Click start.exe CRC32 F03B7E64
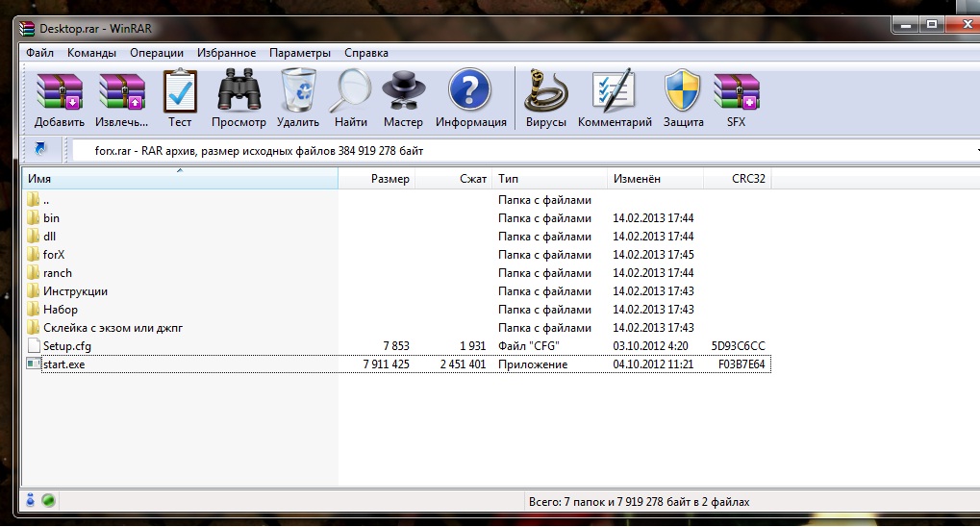This screenshot has height=527, width=980. coord(741,364)
